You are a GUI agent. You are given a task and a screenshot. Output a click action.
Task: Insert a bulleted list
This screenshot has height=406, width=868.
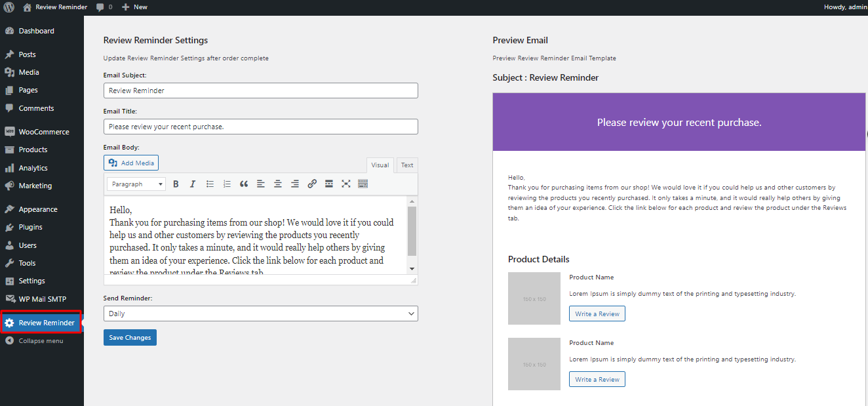tap(210, 184)
